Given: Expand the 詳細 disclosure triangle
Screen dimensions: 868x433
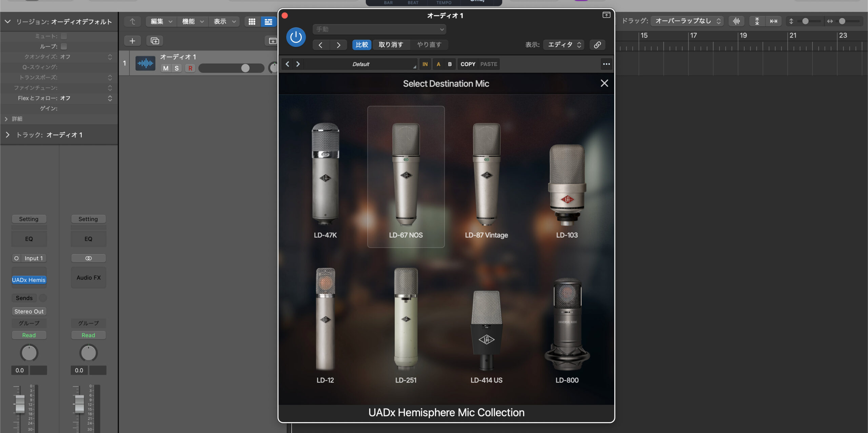Looking at the screenshot, I should tap(6, 119).
